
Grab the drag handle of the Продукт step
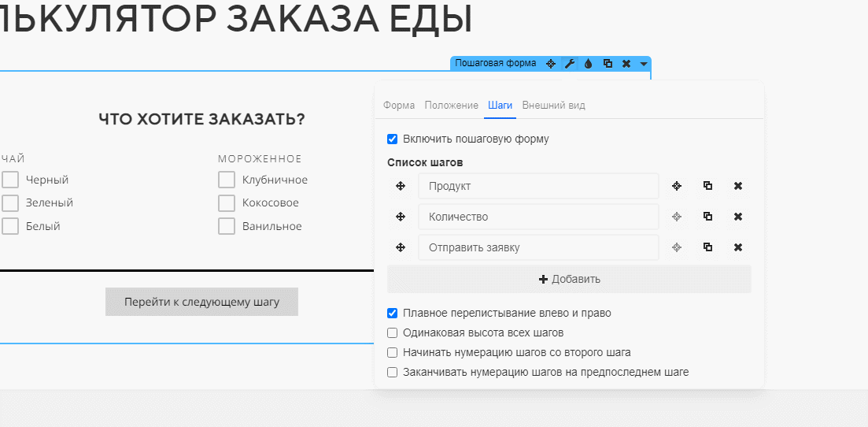401,187
